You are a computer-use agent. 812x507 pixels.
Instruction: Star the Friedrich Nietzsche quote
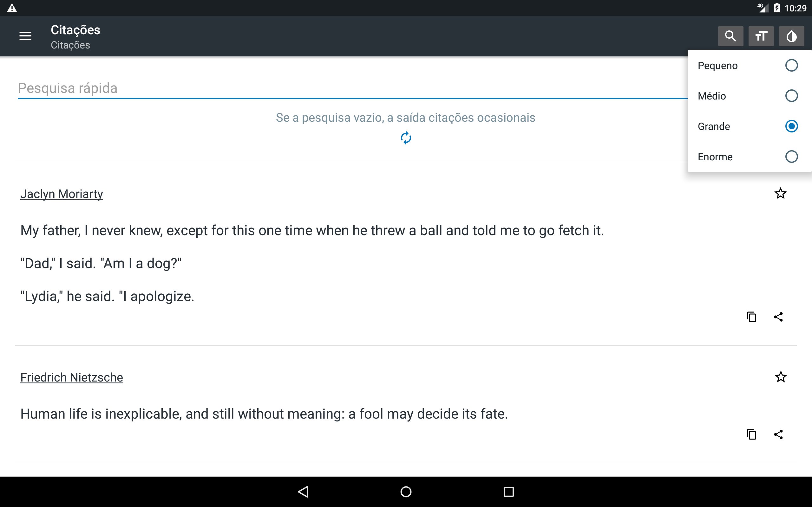point(780,377)
